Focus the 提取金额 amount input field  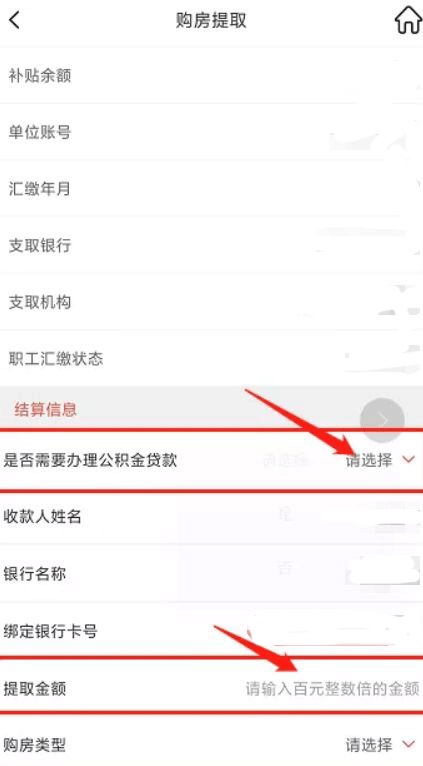332,689
